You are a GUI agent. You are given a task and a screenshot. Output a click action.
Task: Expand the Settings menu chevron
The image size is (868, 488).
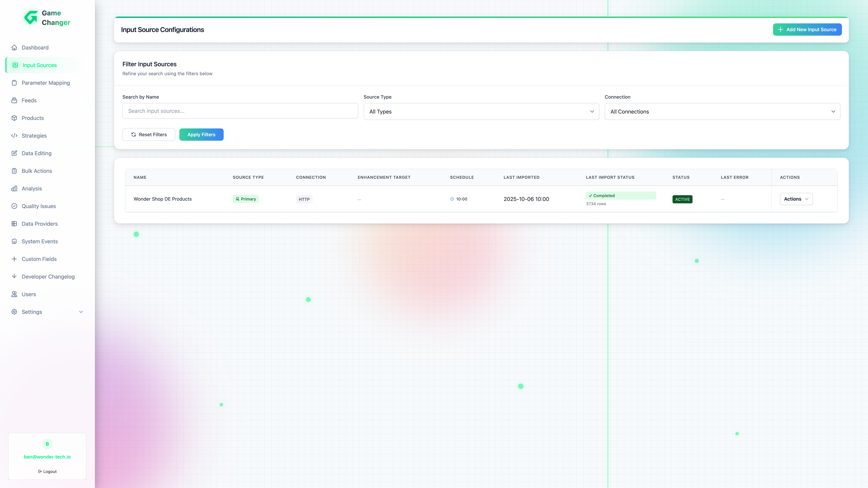81,312
